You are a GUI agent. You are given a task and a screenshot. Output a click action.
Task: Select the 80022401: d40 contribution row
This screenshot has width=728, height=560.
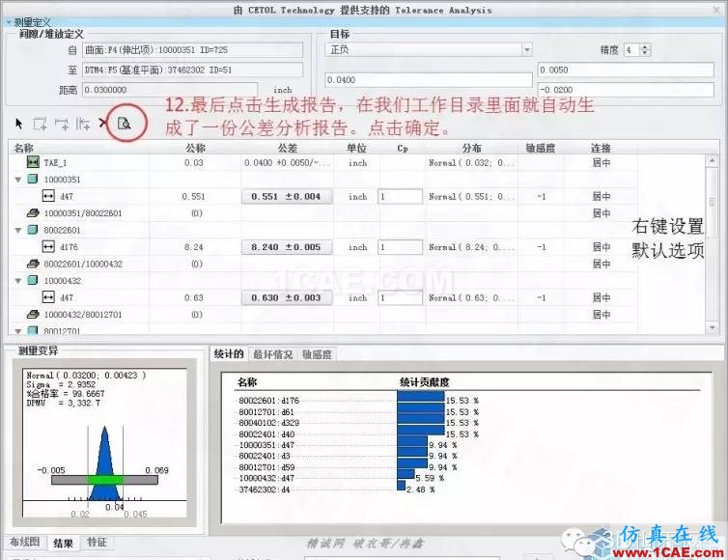coord(266,434)
